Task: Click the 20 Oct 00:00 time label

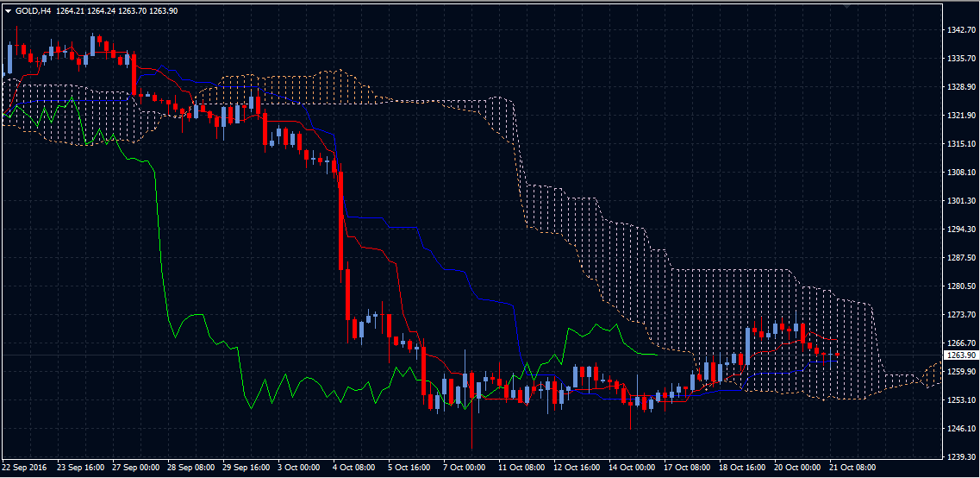Action: click(797, 468)
